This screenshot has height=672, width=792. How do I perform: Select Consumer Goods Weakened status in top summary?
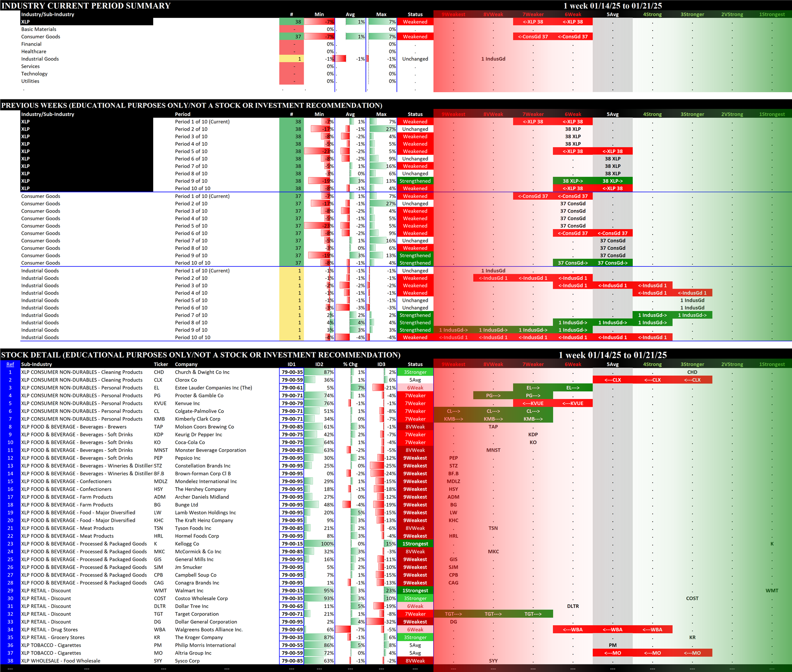tap(415, 37)
